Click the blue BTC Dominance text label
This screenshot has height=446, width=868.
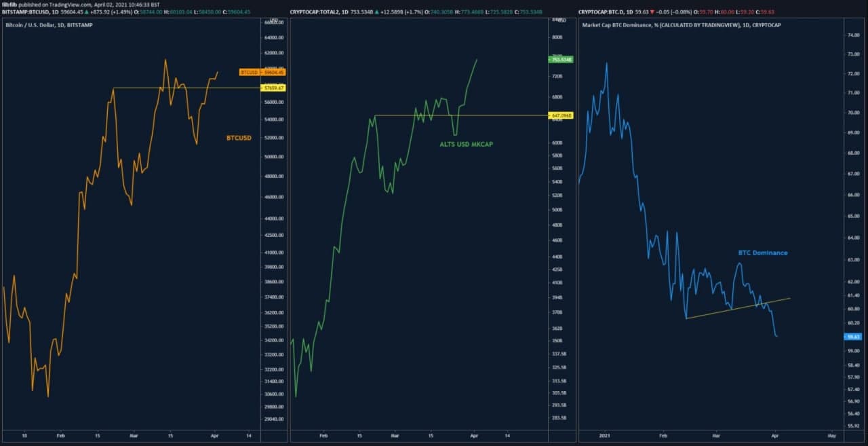[x=763, y=253]
